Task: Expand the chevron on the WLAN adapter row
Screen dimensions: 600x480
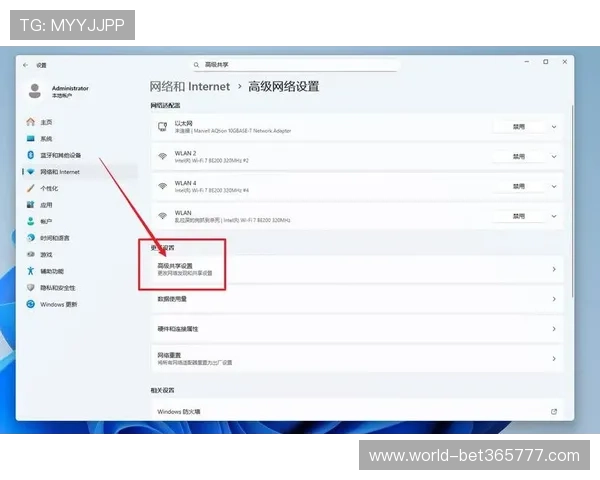Action: coord(554,216)
